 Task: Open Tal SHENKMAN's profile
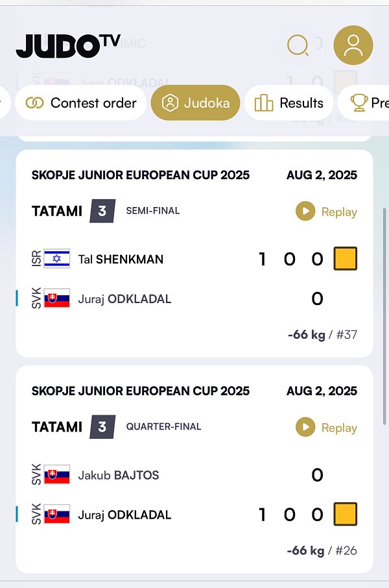(121, 259)
